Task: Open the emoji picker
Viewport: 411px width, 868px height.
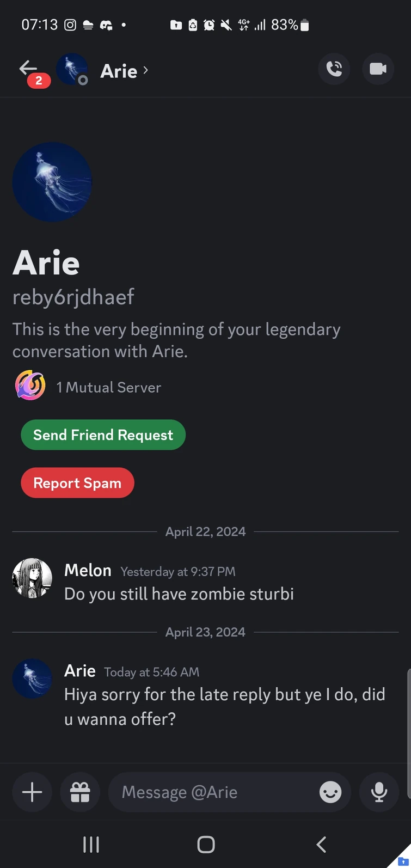Action: (x=330, y=792)
